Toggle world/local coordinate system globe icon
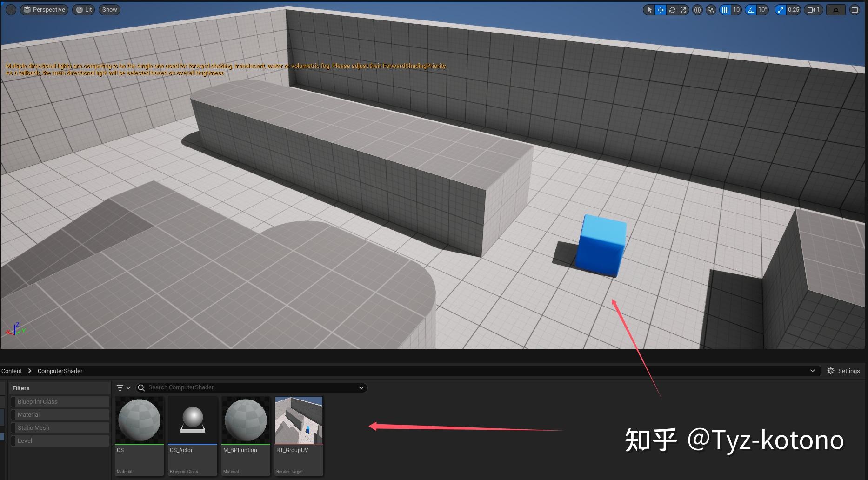The width and height of the screenshot is (868, 480). [697, 9]
